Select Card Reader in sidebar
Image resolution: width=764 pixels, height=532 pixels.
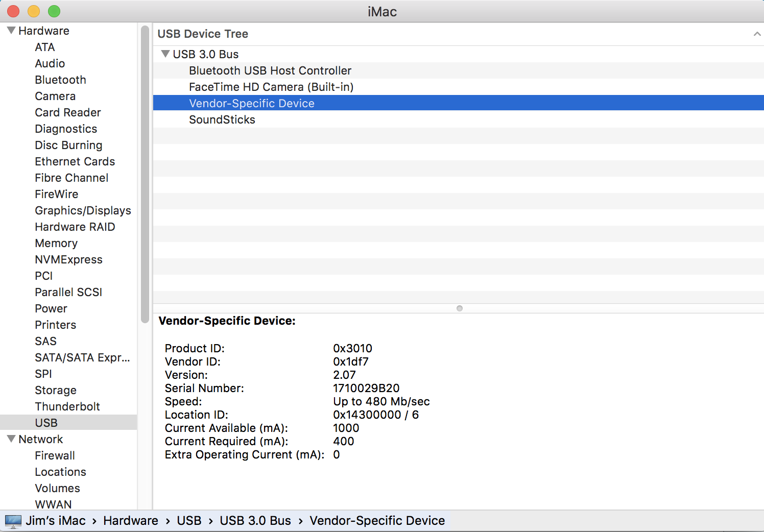coord(68,112)
